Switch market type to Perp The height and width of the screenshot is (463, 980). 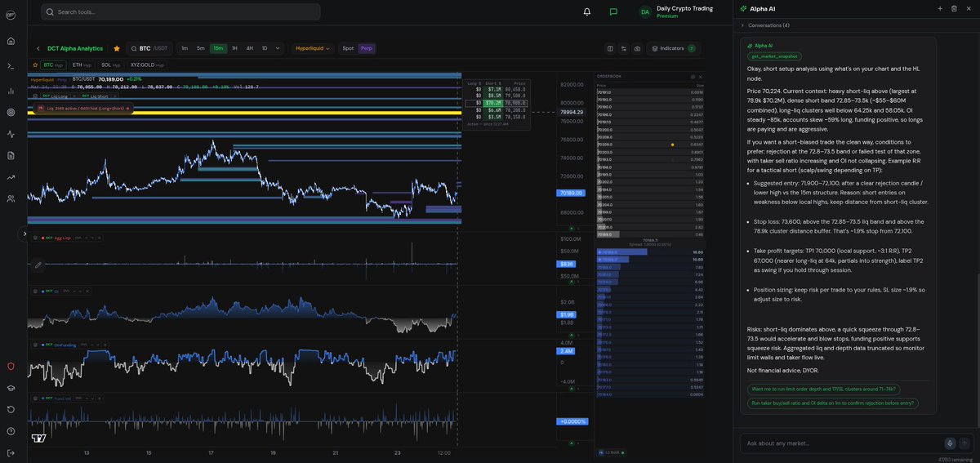coord(367,48)
